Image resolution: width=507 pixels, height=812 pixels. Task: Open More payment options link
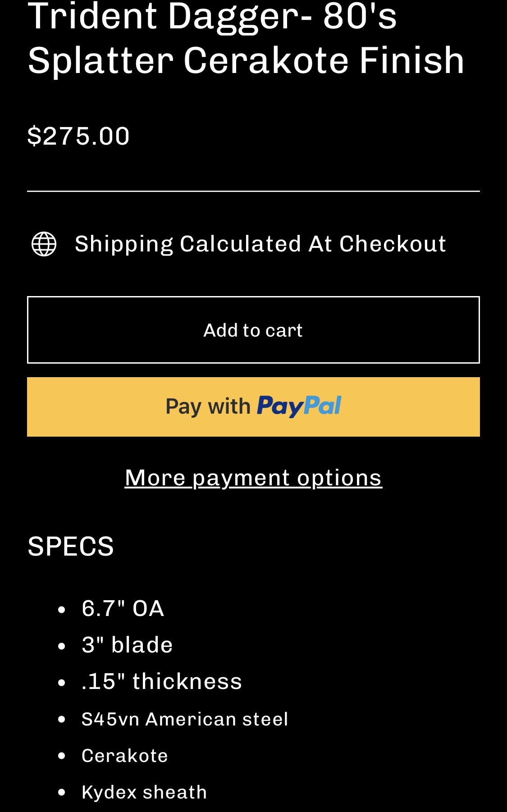tap(253, 477)
